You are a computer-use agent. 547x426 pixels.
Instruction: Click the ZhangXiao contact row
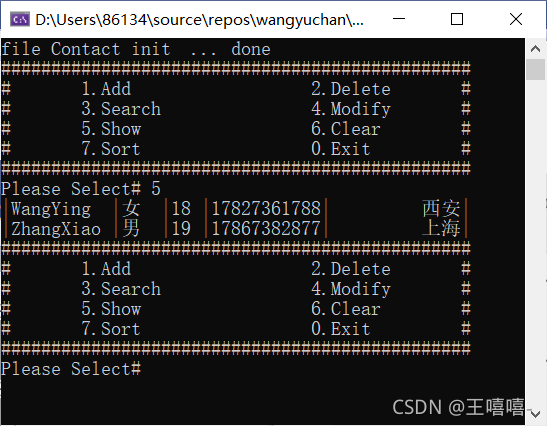[x=236, y=229]
